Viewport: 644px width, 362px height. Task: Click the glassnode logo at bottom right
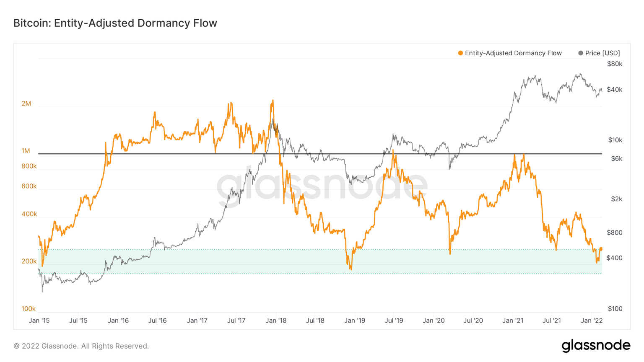coord(596,346)
